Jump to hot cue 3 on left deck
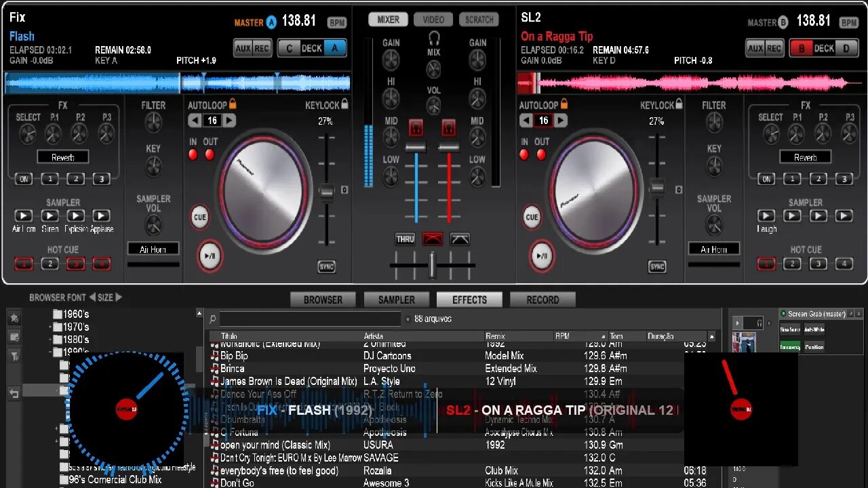 click(75, 264)
